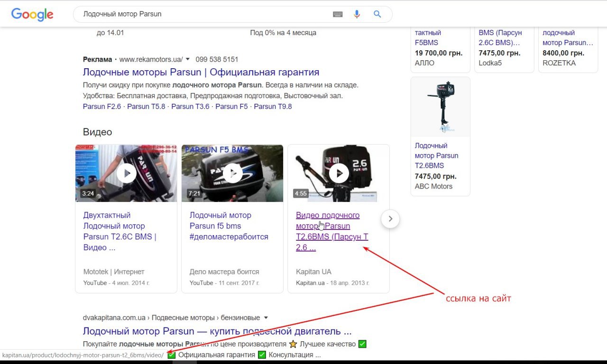Click 'Mototek | Интернет' channel text
This screenshot has width=607, height=364.
tap(114, 272)
